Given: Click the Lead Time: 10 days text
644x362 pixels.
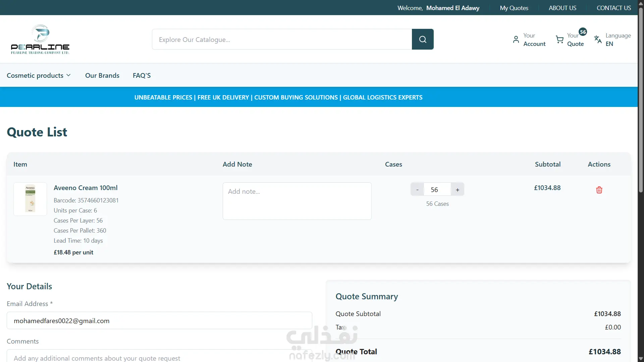Looking at the screenshot, I should pyautogui.click(x=78, y=241).
